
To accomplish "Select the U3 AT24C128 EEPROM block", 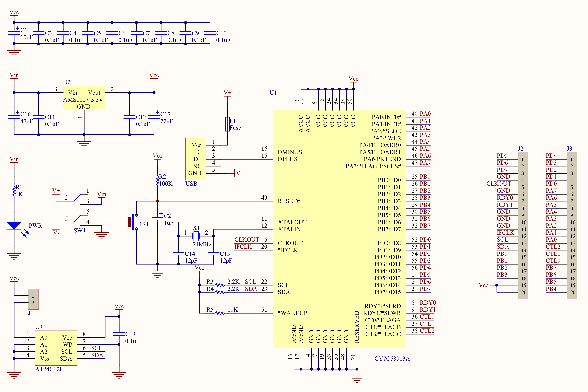I will pyautogui.click(x=56, y=348).
